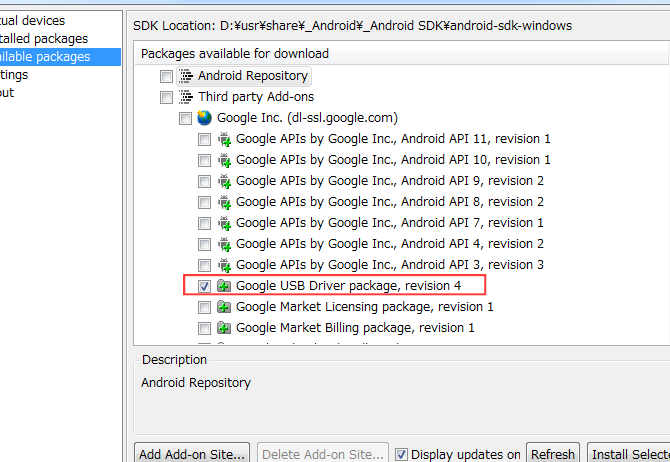Toggle the Display updates only checkbox
Viewport: 670px width, 462px height.
coord(402,454)
